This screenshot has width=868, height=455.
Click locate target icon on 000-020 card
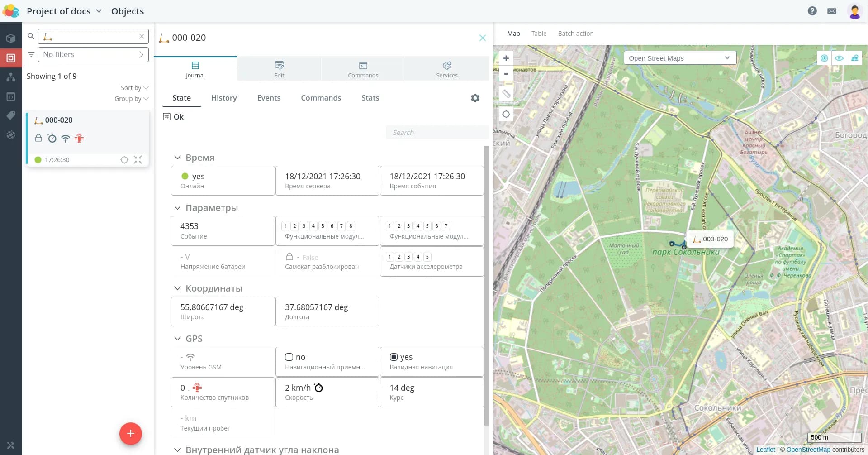[x=124, y=160]
